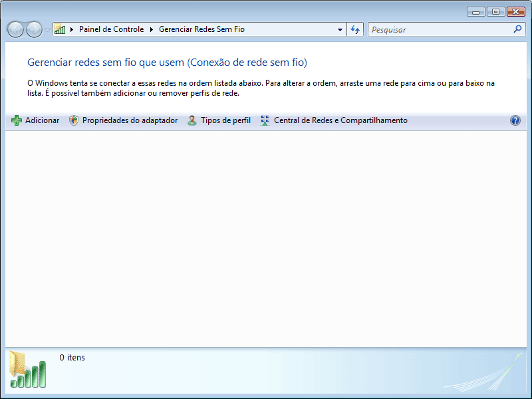Click the Forward navigation arrow button

[33, 29]
